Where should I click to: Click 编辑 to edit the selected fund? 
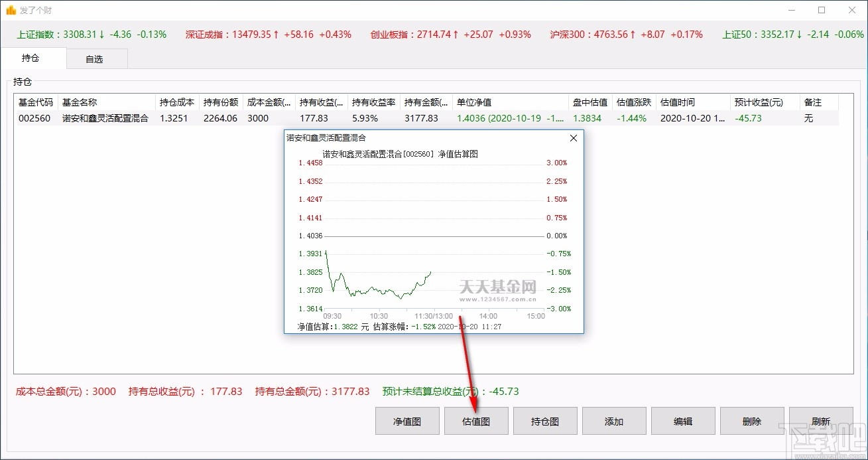[682, 421]
